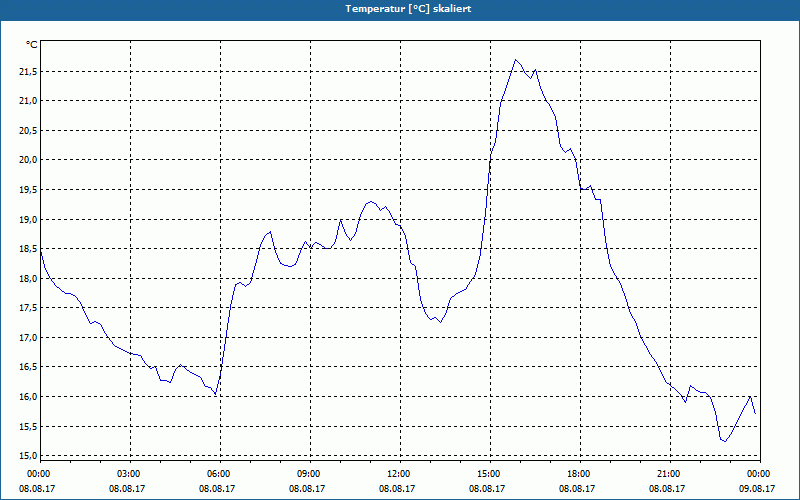
Task: Click the 08.08.17 date under 15:00
Action: pyautogui.click(x=487, y=488)
